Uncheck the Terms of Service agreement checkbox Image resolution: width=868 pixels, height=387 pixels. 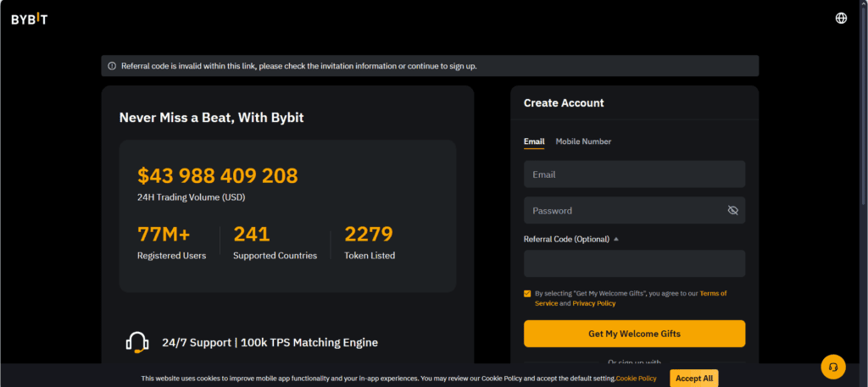tap(527, 294)
